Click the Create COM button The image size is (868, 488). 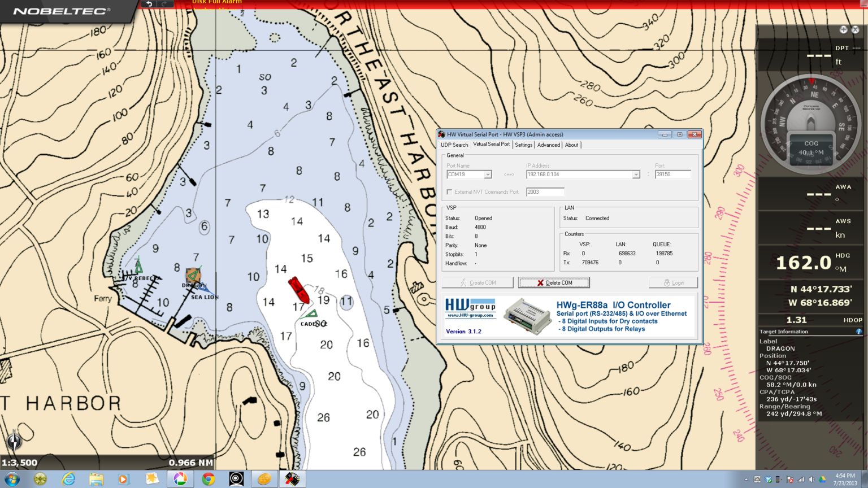(478, 282)
